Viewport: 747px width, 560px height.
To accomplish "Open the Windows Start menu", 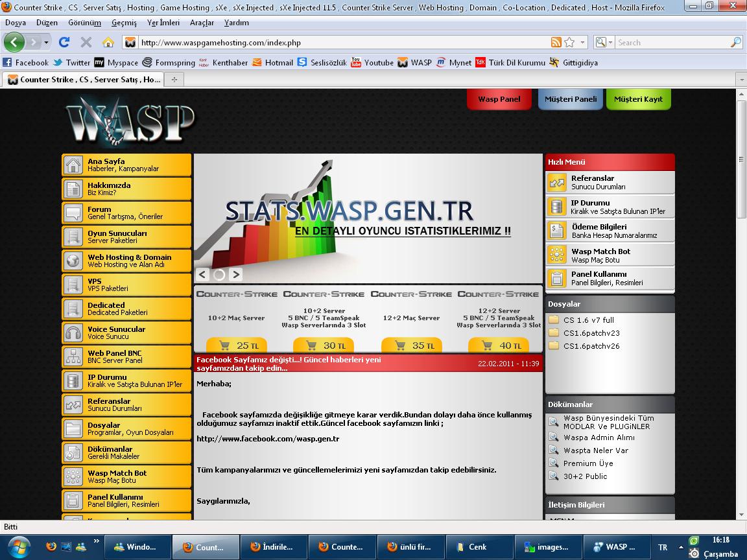I will point(19,546).
